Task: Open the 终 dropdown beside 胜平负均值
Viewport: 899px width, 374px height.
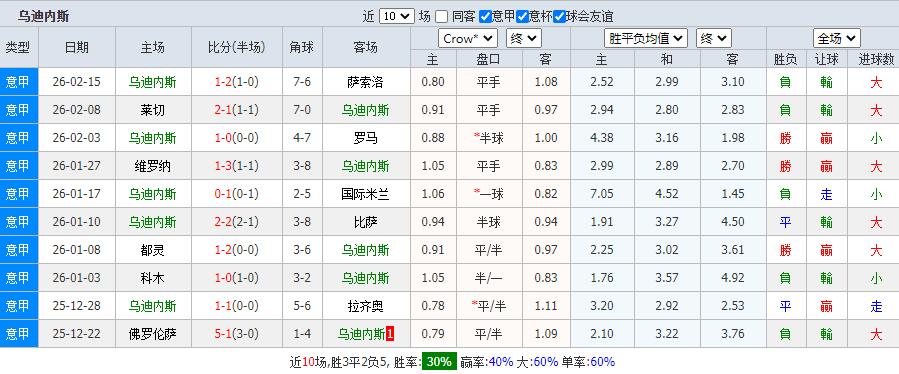Action: click(713, 38)
